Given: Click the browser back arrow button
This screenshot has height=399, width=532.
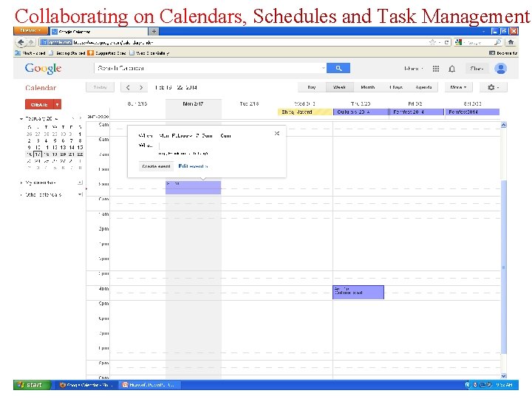Looking at the screenshot, I should click(x=21, y=42).
